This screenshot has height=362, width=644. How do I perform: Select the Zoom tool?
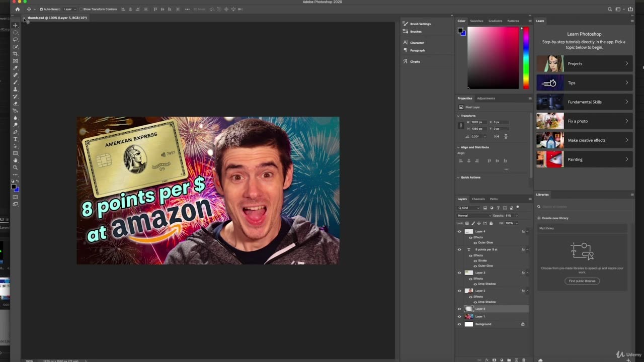click(x=15, y=167)
